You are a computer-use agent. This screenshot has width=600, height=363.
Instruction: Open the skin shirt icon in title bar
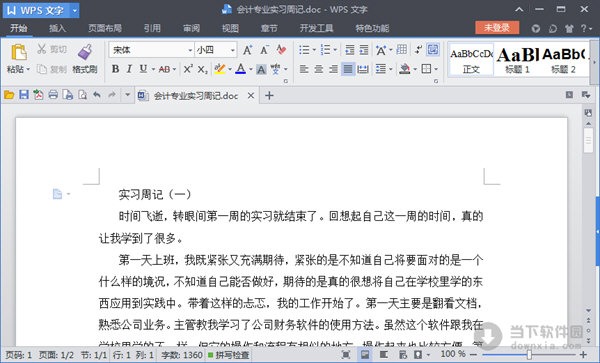(569, 28)
